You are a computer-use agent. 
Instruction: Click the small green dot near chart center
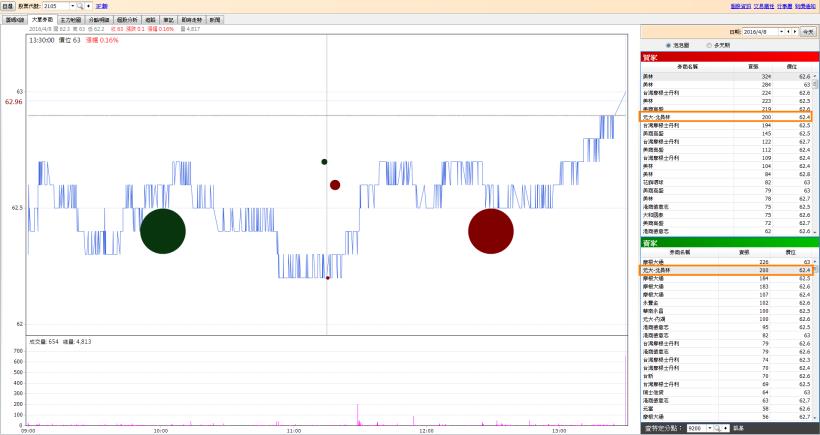(324, 161)
